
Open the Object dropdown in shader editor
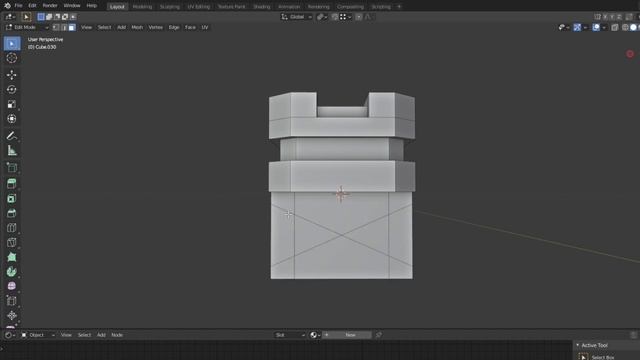click(38, 335)
